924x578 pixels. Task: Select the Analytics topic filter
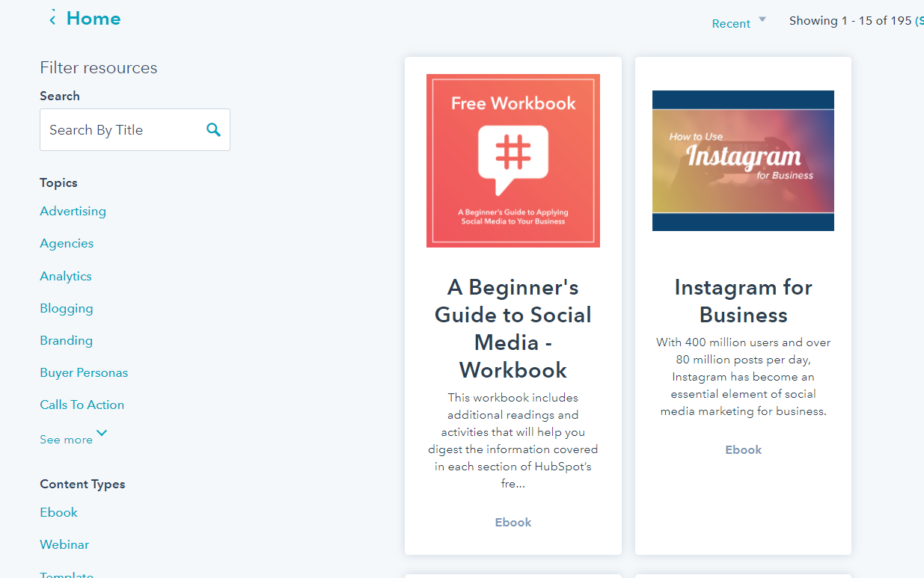pos(66,276)
